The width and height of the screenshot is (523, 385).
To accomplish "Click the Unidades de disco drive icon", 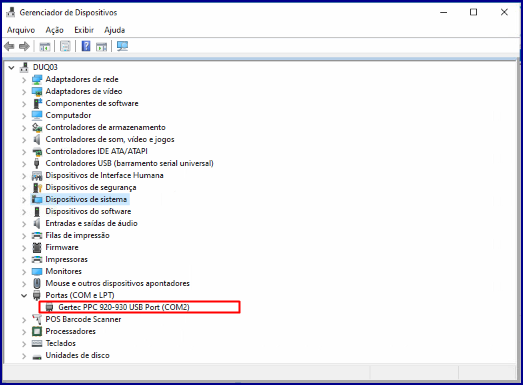I will click(x=37, y=357).
